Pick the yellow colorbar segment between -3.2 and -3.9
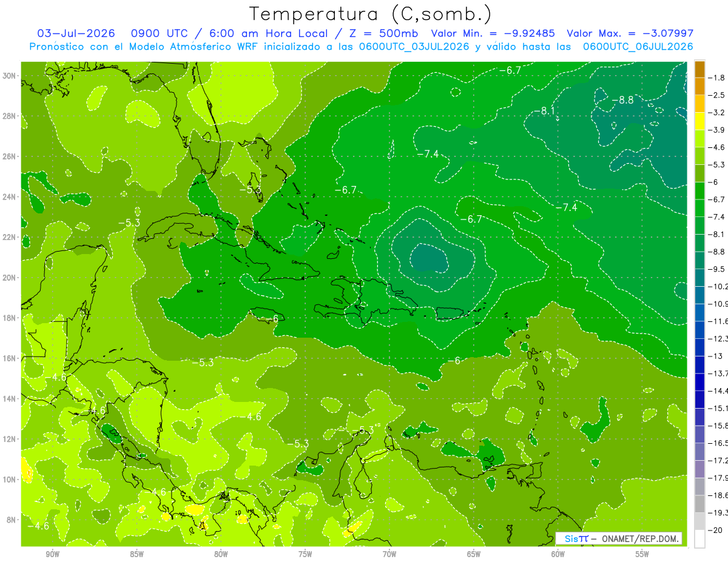 [699, 121]
